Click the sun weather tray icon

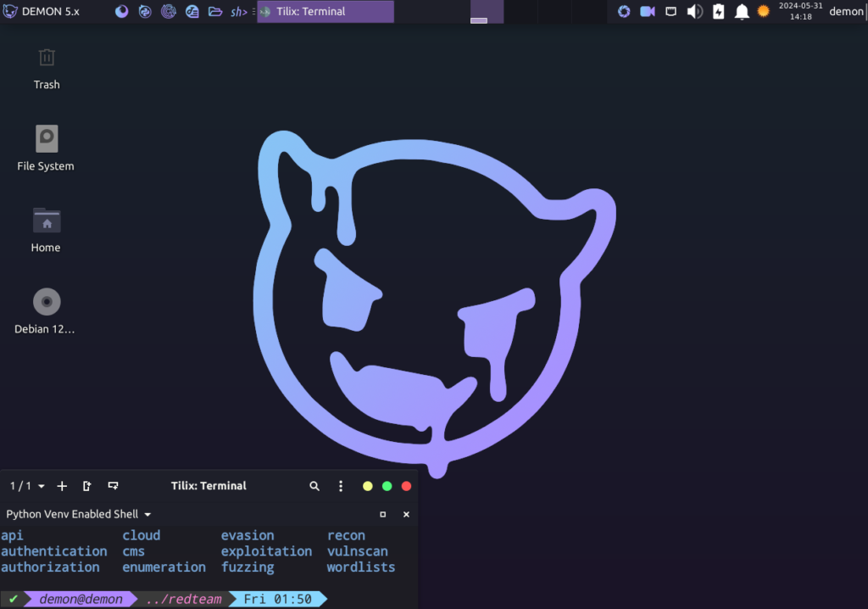(764, 11)
